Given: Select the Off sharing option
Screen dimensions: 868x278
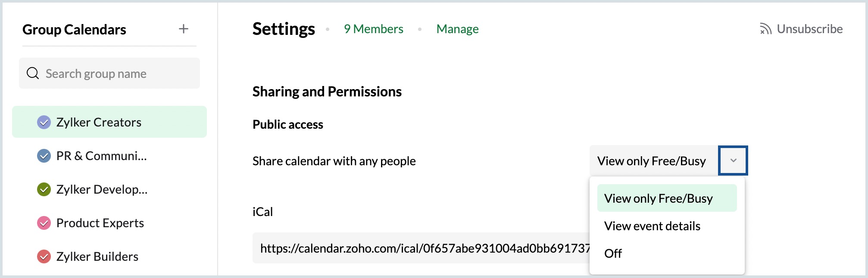Looking at the screenshot, I should pos(613,253).
